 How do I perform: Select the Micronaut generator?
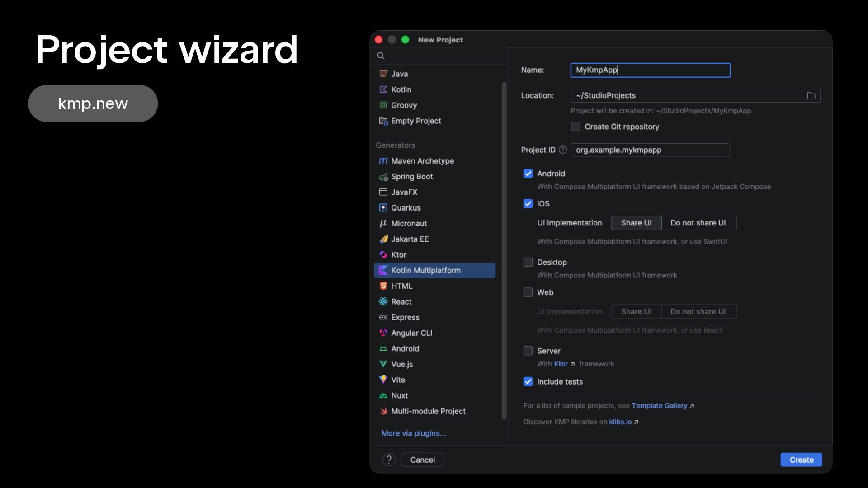[435, 223]
